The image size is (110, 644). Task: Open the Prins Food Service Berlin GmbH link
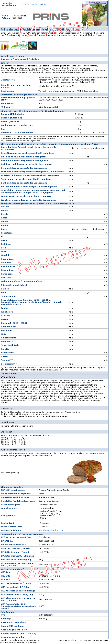tap(32, 4)
